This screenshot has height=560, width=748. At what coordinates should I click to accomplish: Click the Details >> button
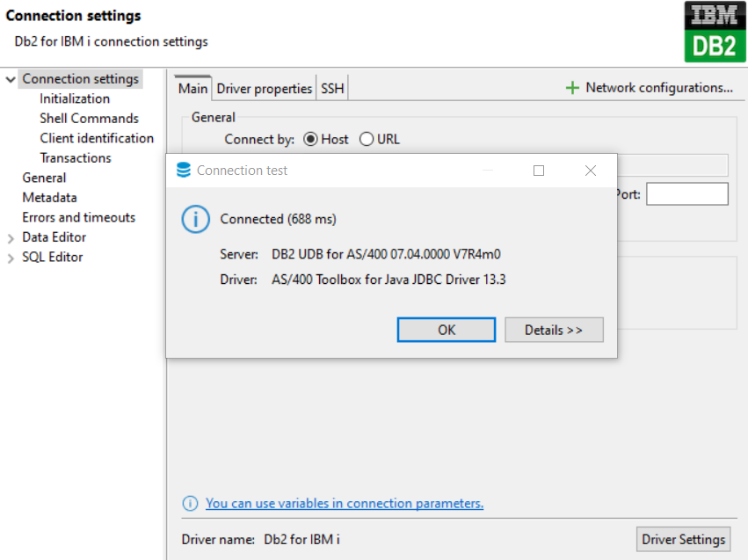[554, 330]
